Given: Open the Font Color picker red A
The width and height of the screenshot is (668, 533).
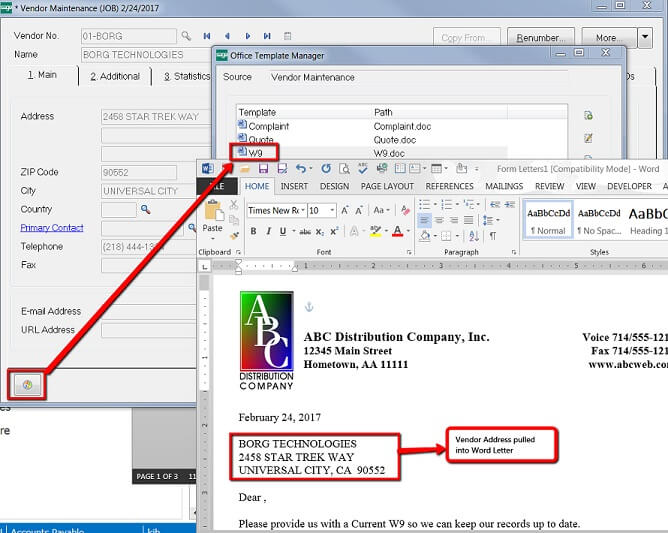Looking at the screenshot, I should (x=397, y=231).
